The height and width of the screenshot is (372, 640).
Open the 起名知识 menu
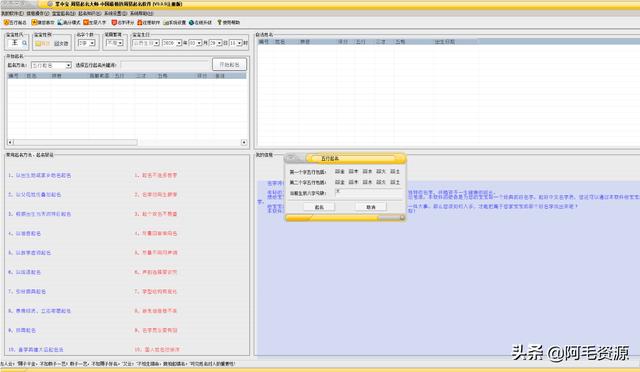tap(89, 13)
